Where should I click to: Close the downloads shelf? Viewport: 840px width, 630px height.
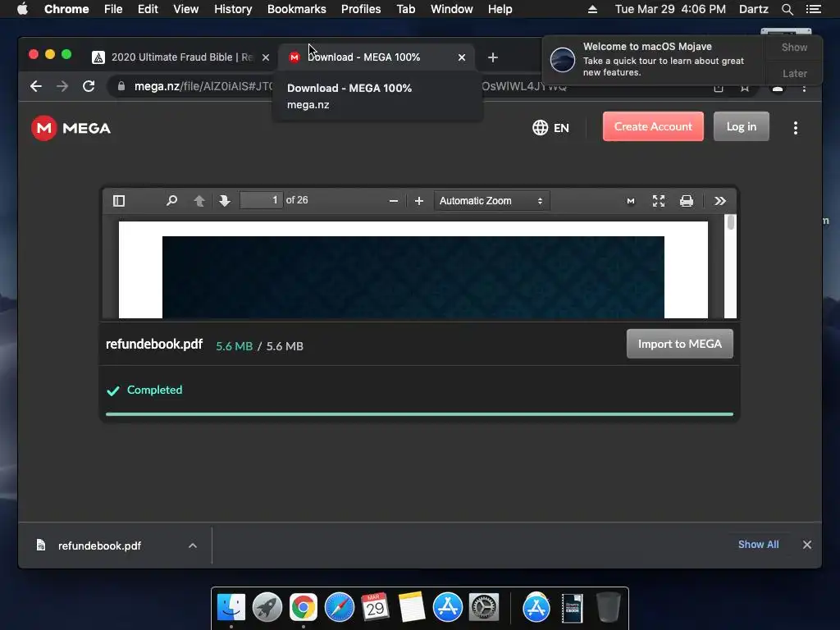[807, 545]
